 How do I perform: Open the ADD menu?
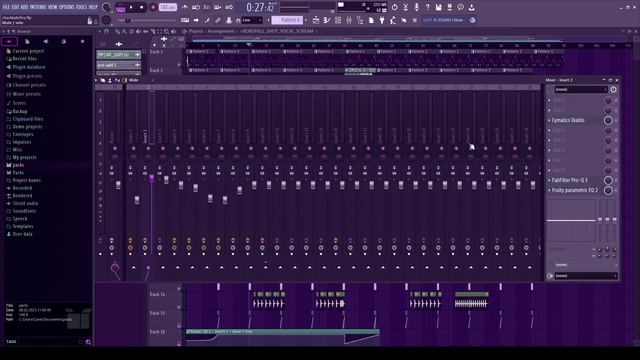pyautogui.click(x=24, y=7)
